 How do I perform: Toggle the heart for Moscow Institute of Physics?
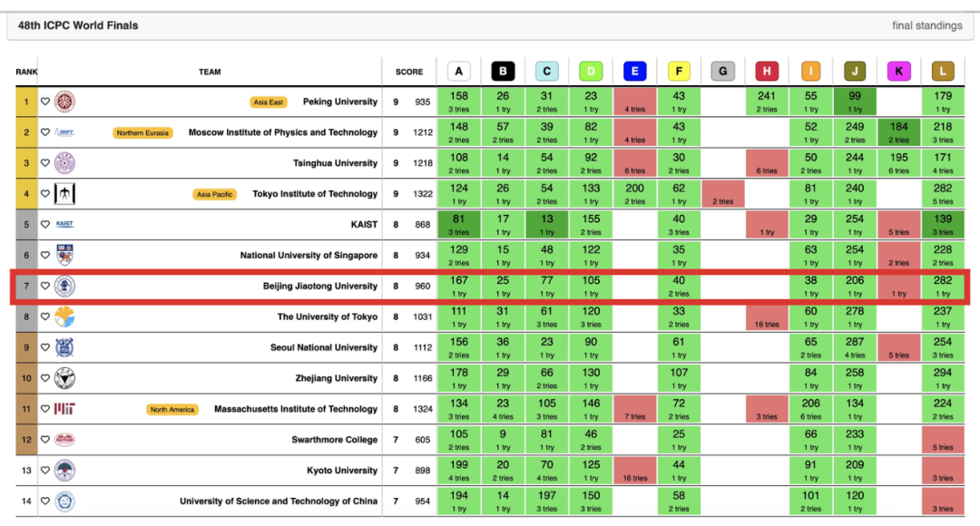[45, 132]
